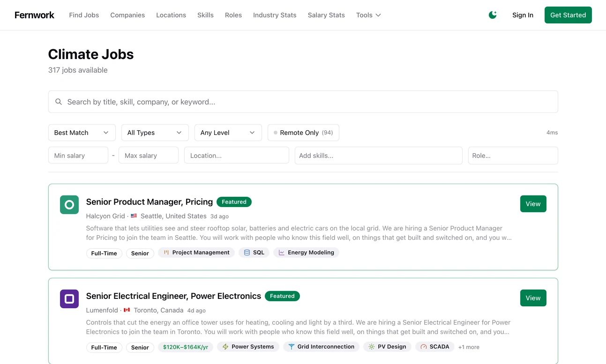This screenshot has height=364, width=606.
Task: Go to Find Jobs
Action: [x=84, y=15]
